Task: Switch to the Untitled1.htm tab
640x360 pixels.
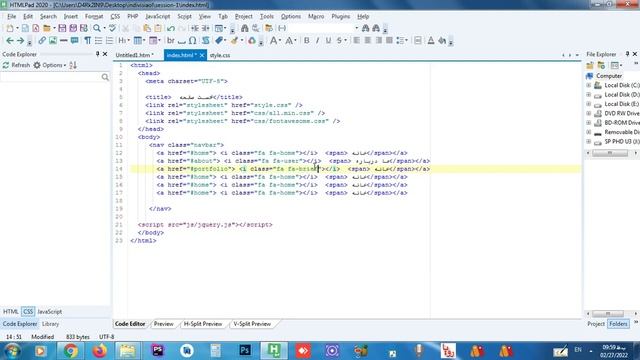Action: 134,55
